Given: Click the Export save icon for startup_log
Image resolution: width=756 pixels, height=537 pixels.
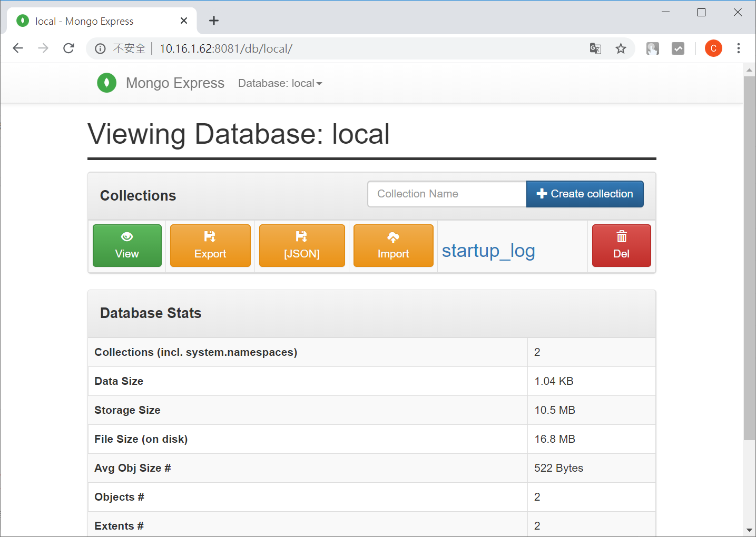Looking at the screenshot, I should [x=210, y=236].
